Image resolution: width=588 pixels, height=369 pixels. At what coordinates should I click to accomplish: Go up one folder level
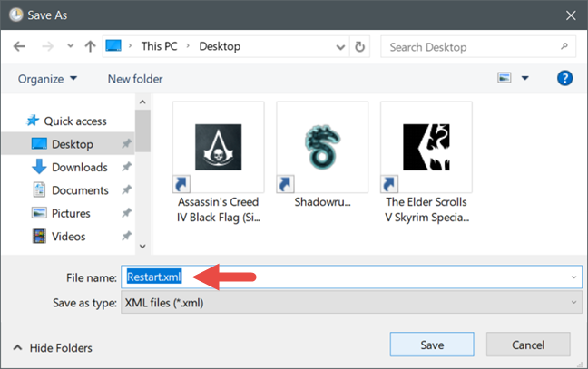tap(90, 46)
